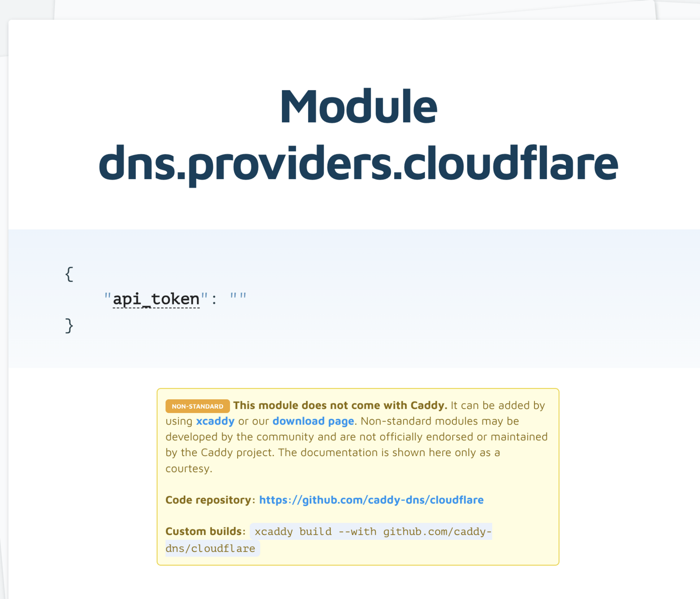Click the word "Module" in title
This screenshot has width=700, height=599.
click(358, 106)
